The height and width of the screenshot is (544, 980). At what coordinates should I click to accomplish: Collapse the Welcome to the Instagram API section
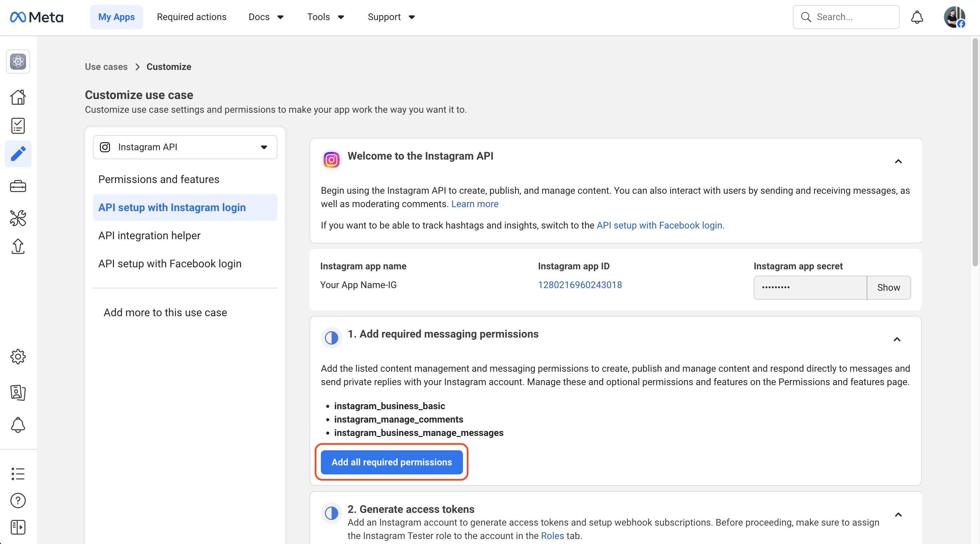pyautogui.click(x=898, y=161)
